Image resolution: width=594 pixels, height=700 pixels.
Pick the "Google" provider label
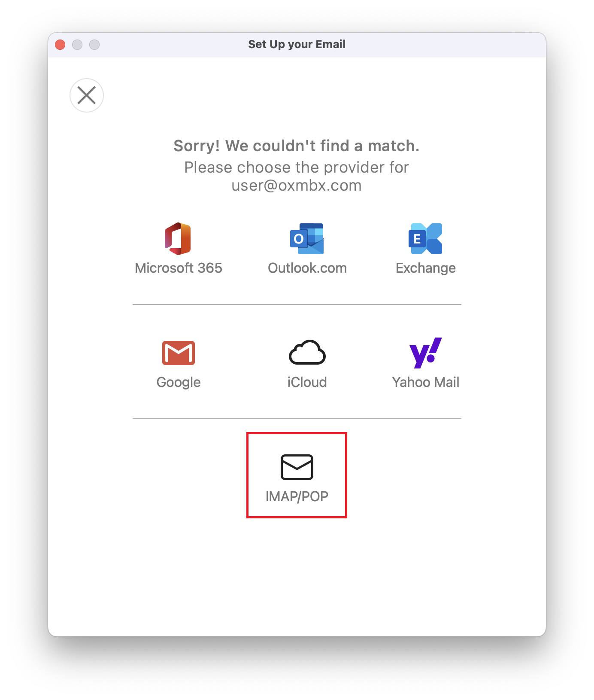(179, 382)
